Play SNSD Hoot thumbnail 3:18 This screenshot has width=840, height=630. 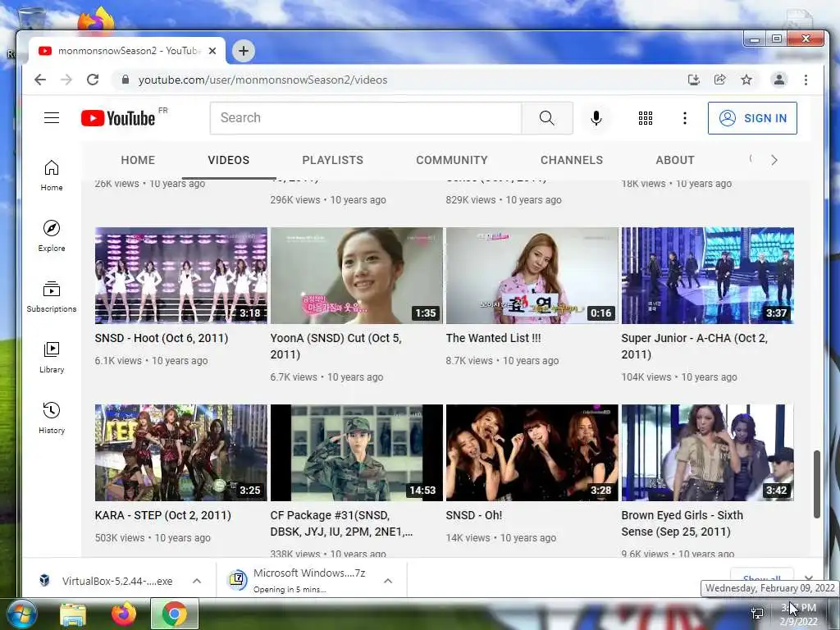tap(181, 276)
